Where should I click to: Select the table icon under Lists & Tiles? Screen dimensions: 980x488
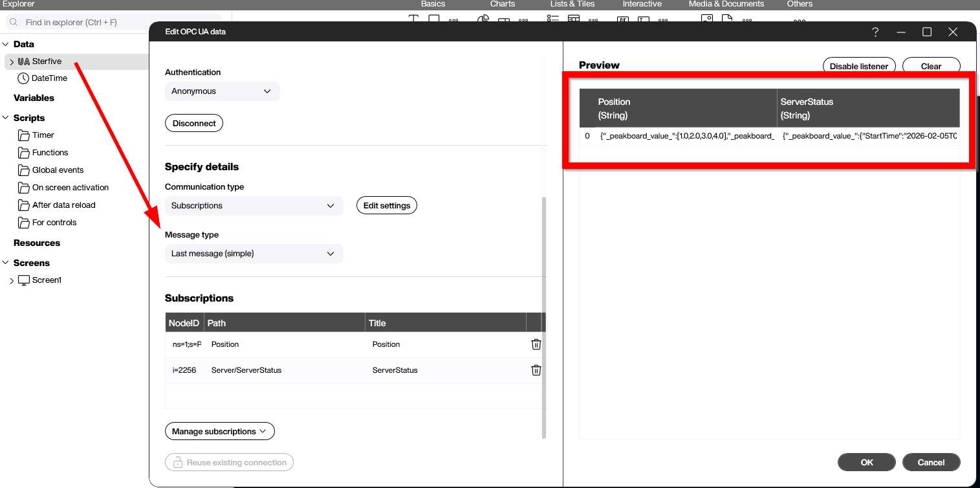coord(573,19)
